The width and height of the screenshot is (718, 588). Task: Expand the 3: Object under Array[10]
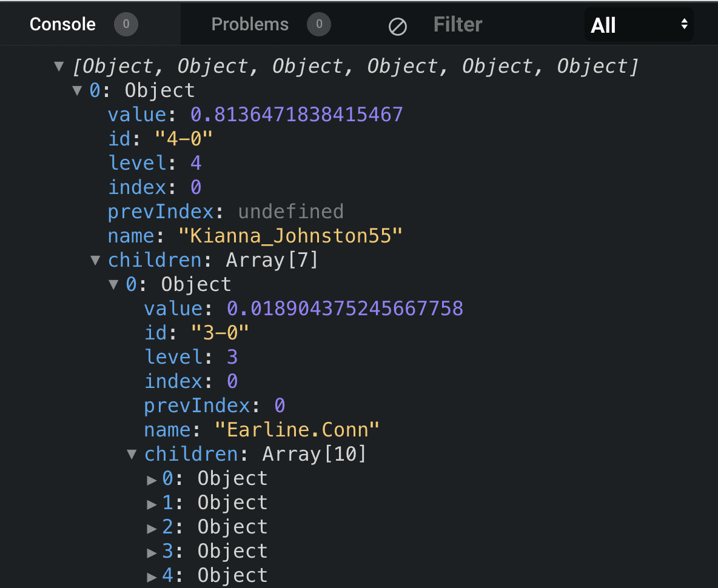point(151,552)
